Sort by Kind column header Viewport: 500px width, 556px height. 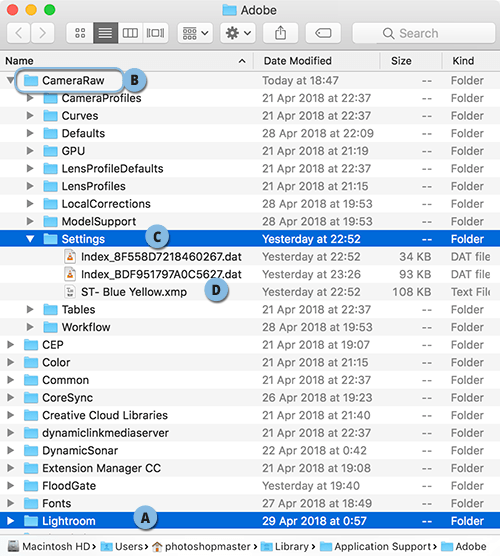pos(471,61)
